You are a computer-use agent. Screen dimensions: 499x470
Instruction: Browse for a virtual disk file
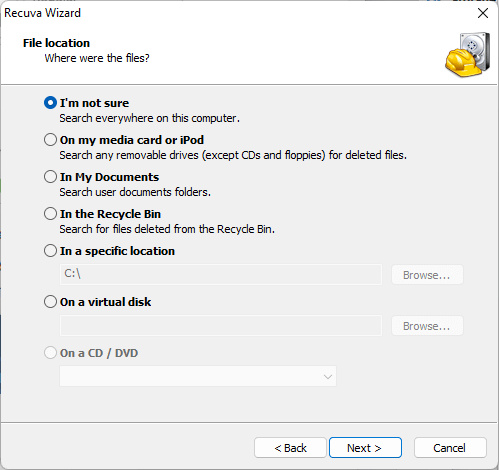tap(427, 326)
